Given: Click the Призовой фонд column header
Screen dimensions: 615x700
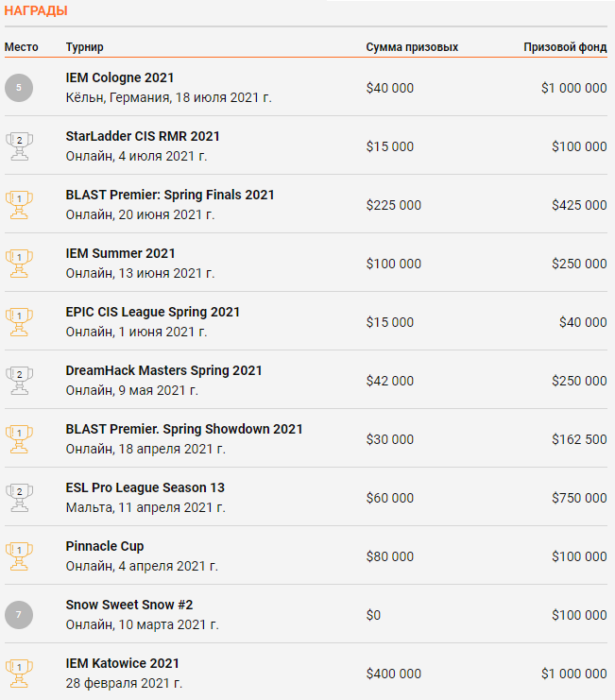Looking at the screenshot, I should tap(565, 46).
